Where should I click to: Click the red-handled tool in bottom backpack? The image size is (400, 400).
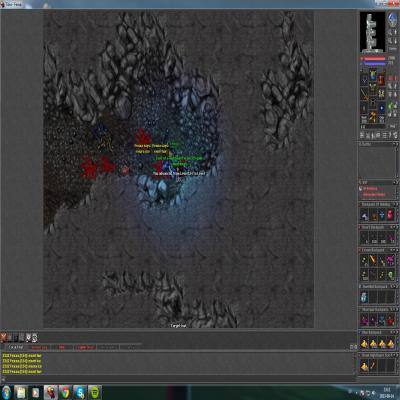click(373, 365)
